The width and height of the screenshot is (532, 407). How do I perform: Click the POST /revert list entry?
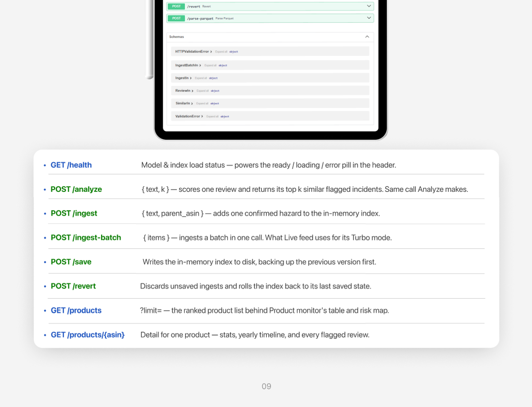point(73,286)
